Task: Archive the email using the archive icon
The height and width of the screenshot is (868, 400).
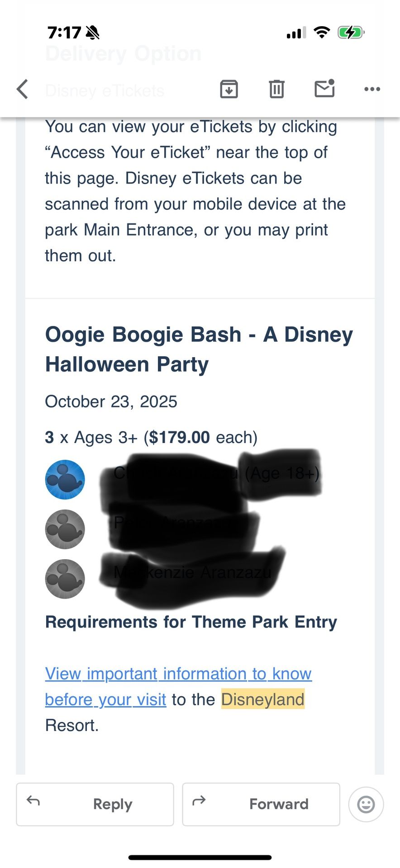Action: pos(229,89)
